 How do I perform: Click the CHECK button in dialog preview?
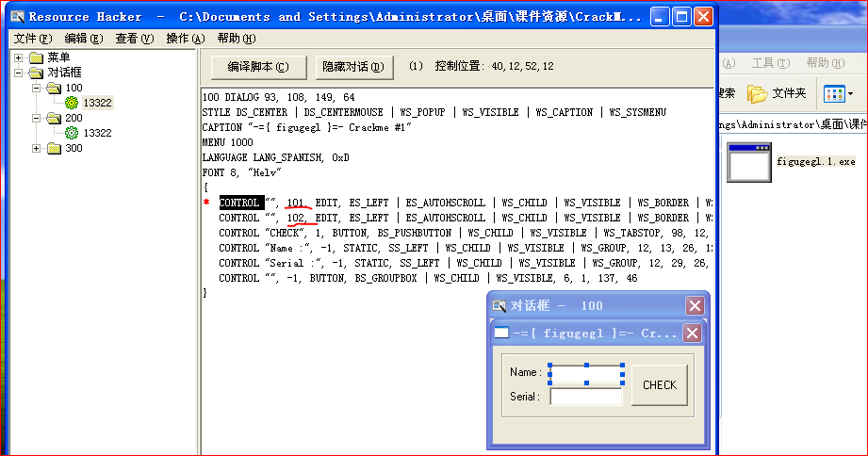[660, 385]
